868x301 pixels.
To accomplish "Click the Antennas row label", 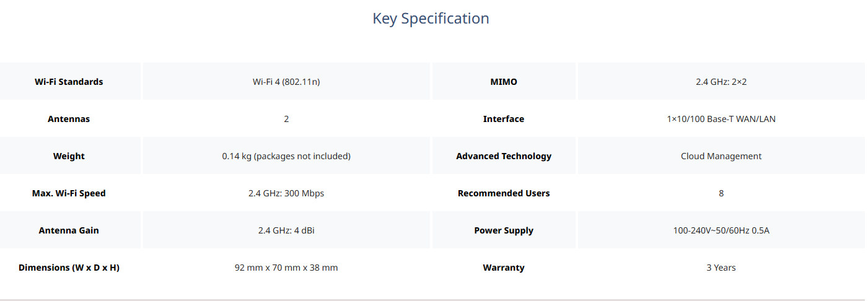I will [69, 119].
